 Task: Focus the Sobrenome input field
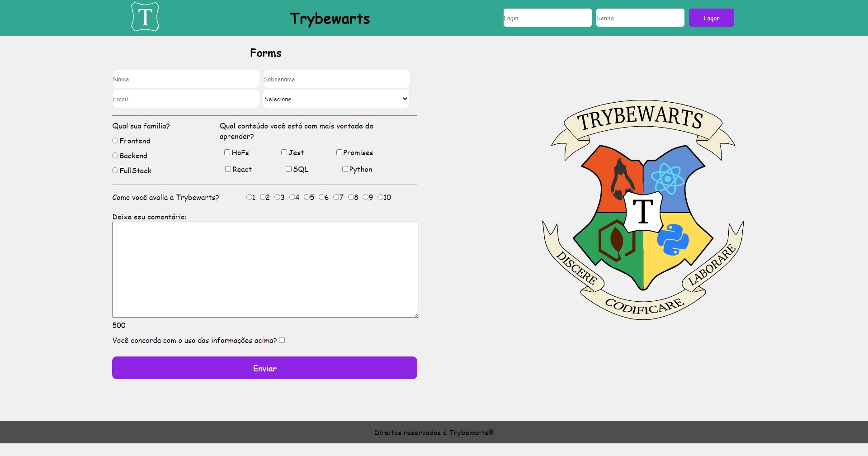coord(336,79)
